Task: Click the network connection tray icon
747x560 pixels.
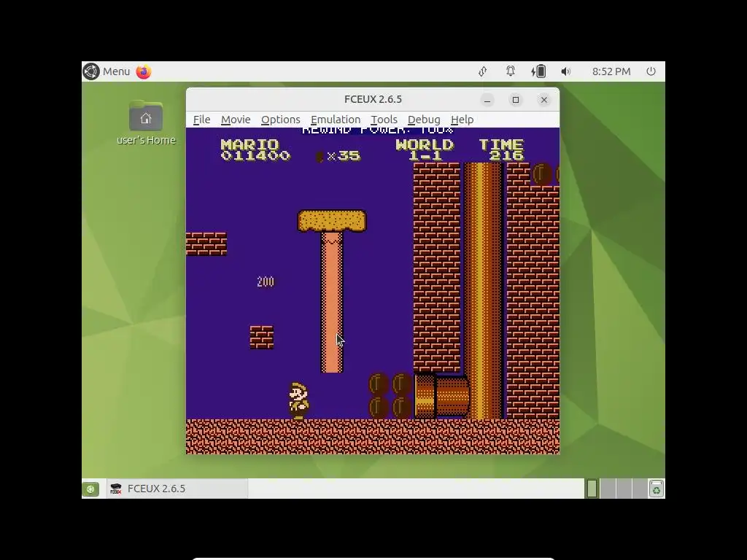Action: click(x=483, y=71)
